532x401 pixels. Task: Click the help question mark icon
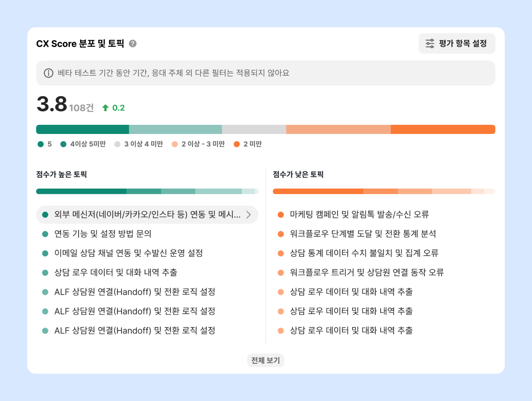coord(133,44)
